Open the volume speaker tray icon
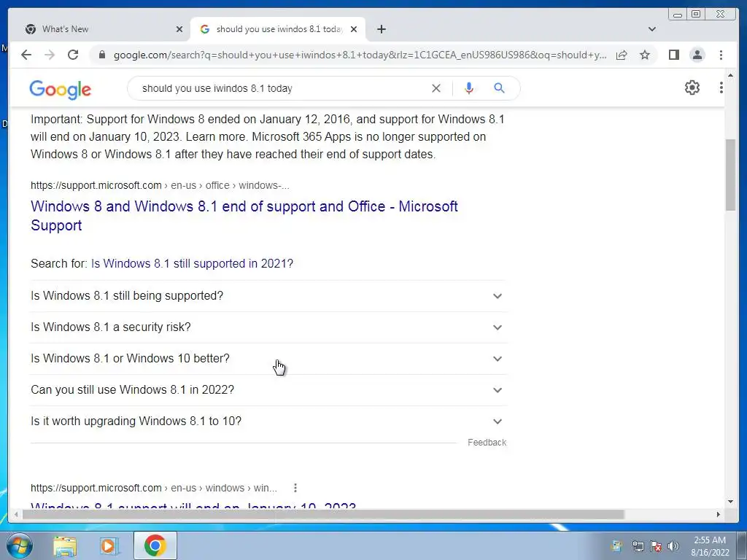747x560 pixels. pyautogui.click(x=673, y=546)
